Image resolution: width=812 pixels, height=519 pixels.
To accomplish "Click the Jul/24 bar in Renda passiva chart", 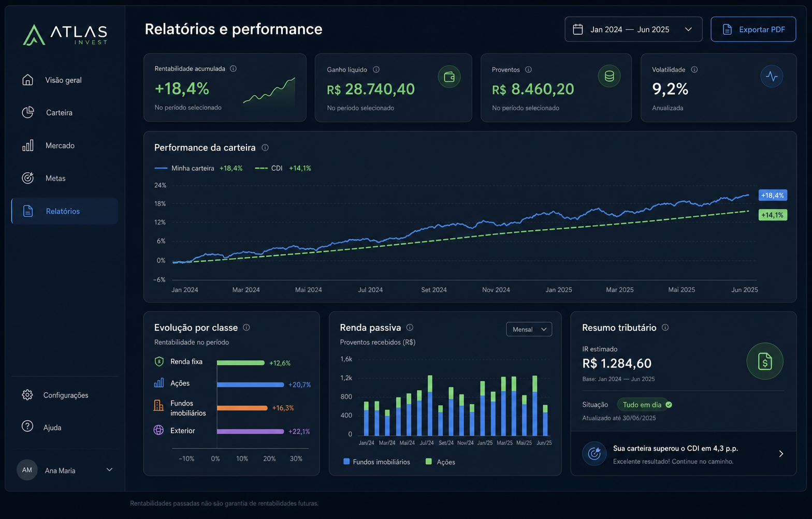I will [430, 405].
